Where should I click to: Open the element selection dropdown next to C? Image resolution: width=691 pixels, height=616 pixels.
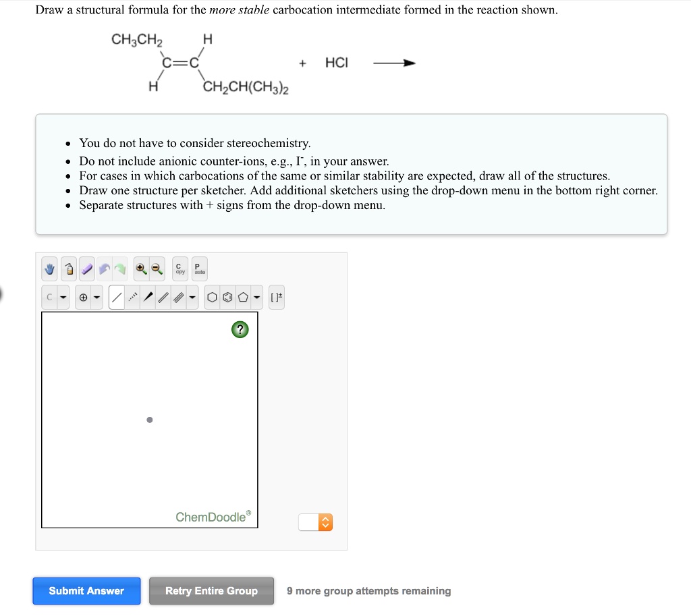click(x=62, y=297)
